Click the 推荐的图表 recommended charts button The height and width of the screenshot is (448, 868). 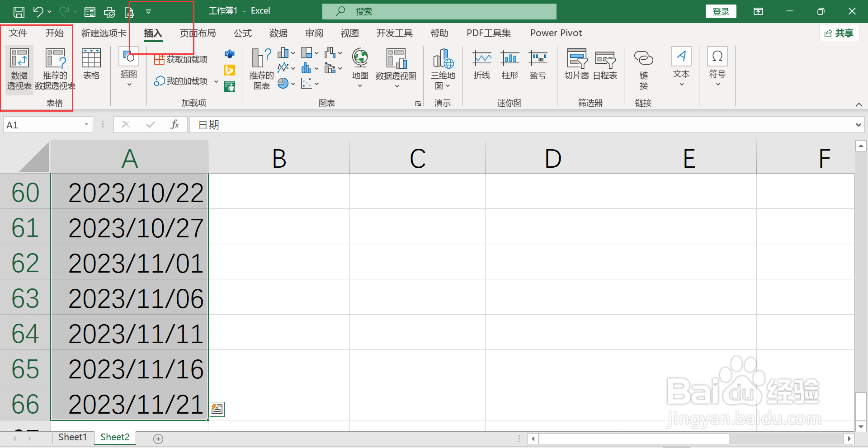click(261, 69)
